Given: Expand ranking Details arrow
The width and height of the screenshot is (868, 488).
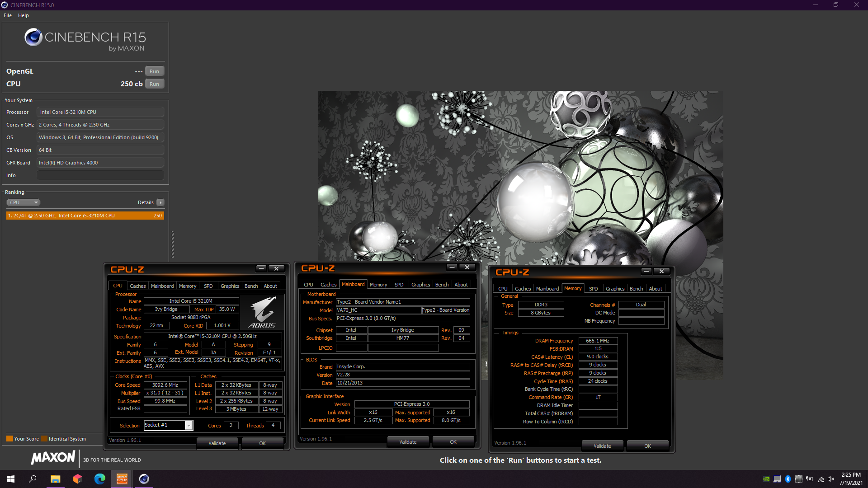Looking at the screenshot, I should [160, 202].
